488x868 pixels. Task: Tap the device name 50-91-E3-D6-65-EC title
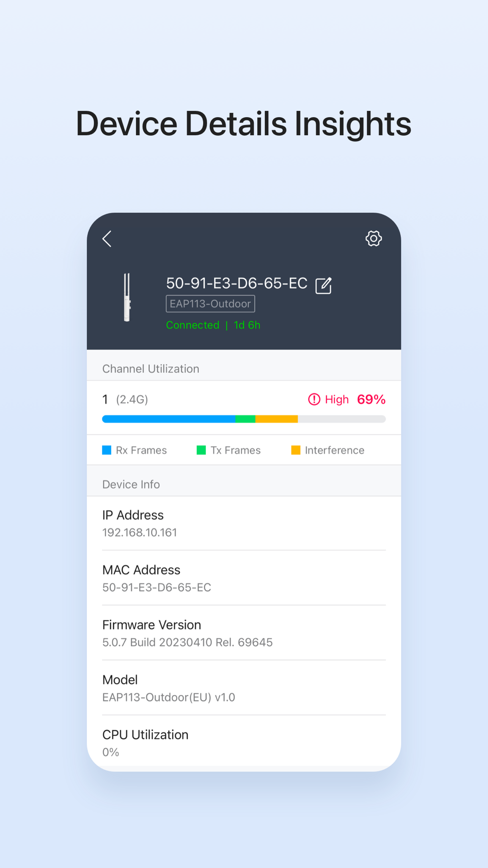click(x=237, y=283)
